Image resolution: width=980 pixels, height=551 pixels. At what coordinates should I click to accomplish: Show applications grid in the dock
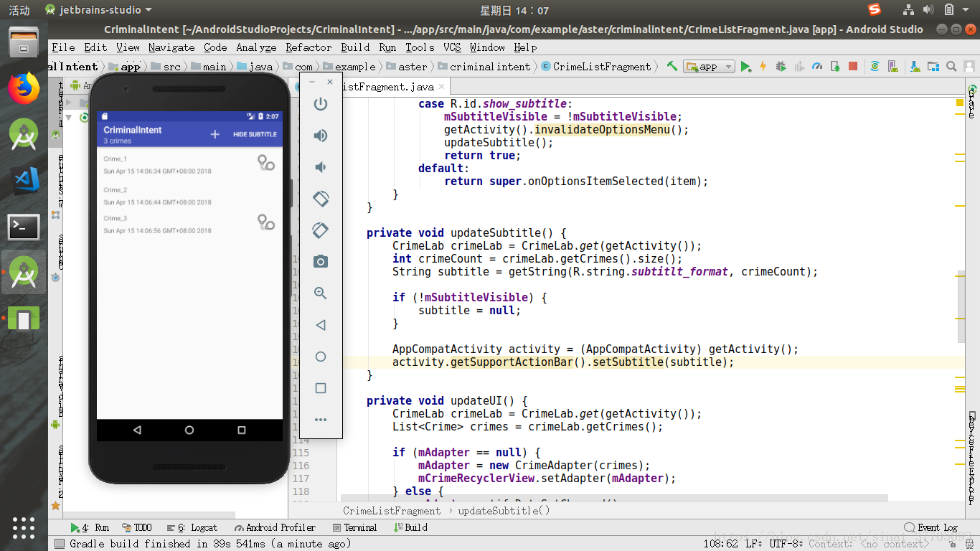pos(24,527)
